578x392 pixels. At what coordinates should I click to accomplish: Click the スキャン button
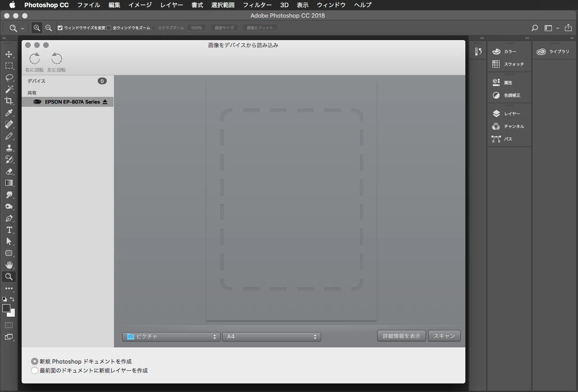tap(444, 336)
